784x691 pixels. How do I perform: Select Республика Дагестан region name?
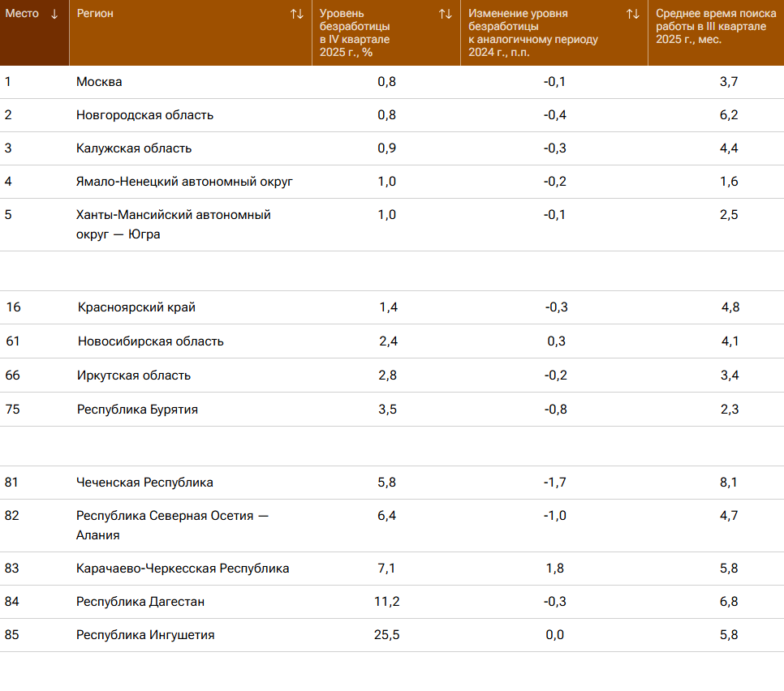[x=140, y=602]
